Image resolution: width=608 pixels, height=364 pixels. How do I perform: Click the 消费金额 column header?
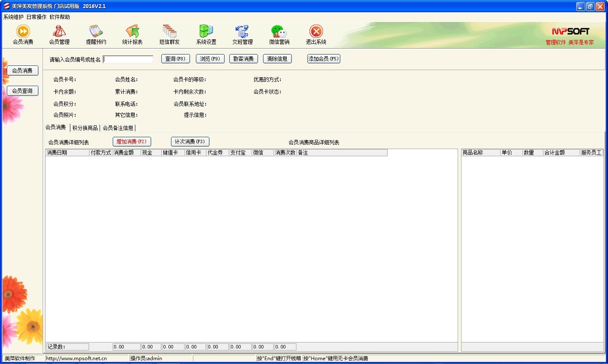tap(126, 152)
